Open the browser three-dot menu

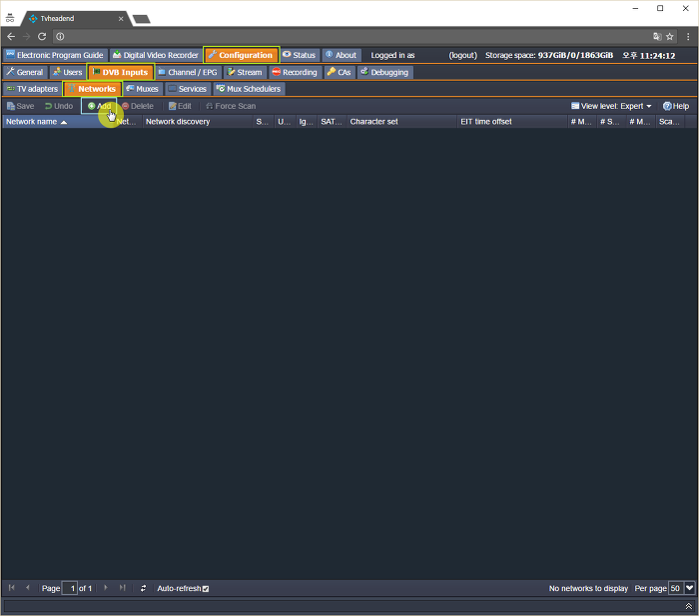(x=688, y=37)
